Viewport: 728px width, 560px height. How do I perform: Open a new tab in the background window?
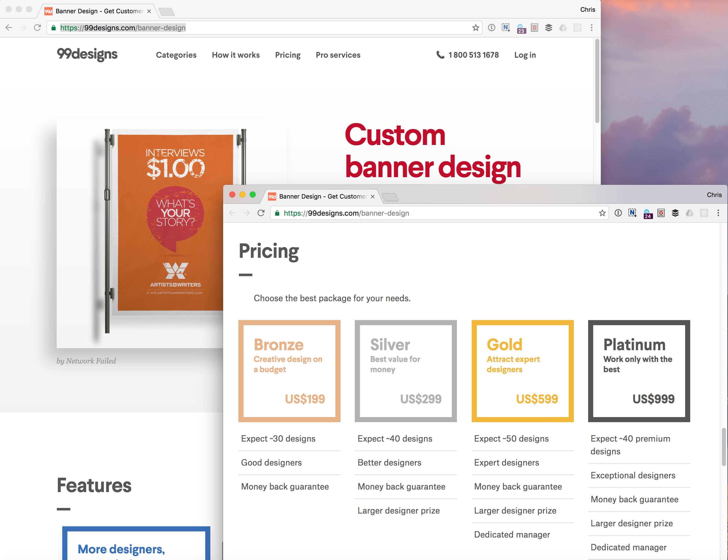pos(166,12)
